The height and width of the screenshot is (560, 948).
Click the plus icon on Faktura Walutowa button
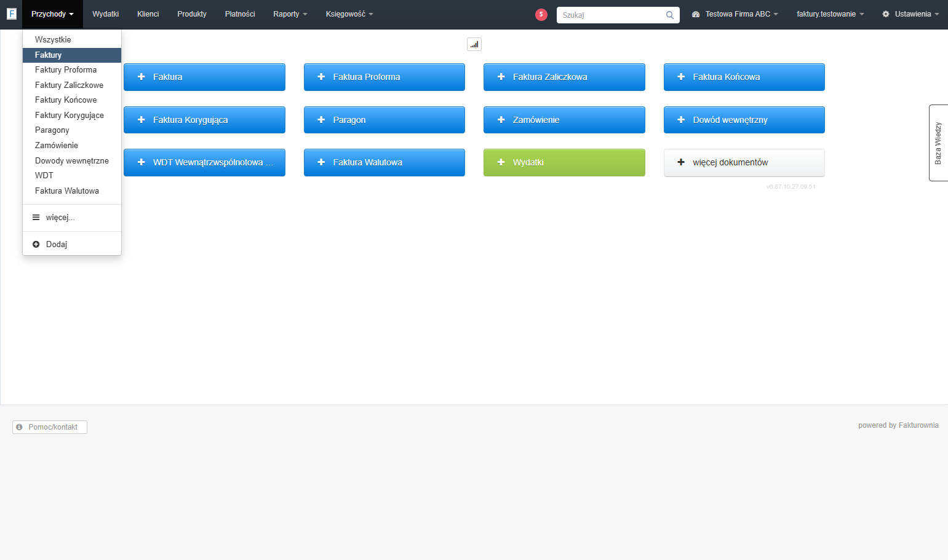click(321, 162)
